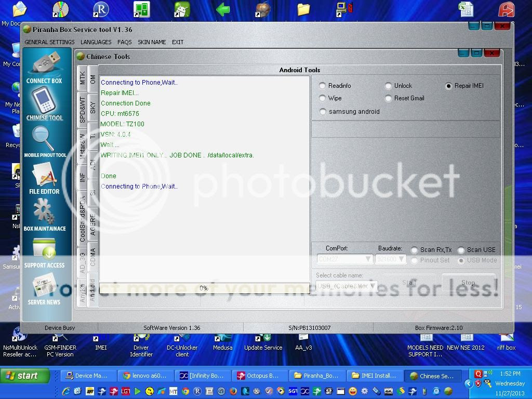Screen dimensions: 532x399
Task: Launch Driver Identifier desktop shortcut
Action: (x=141, y=344)
